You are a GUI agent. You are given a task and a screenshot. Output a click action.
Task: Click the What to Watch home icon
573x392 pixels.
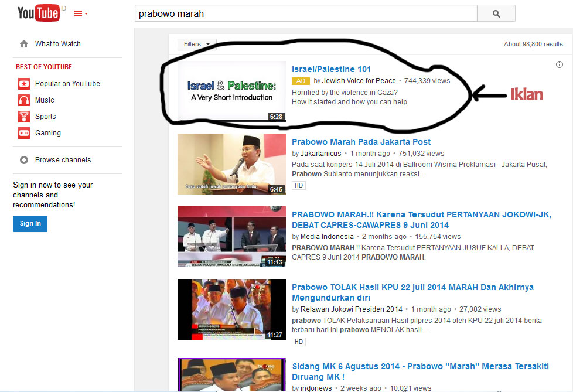[24, 44]
